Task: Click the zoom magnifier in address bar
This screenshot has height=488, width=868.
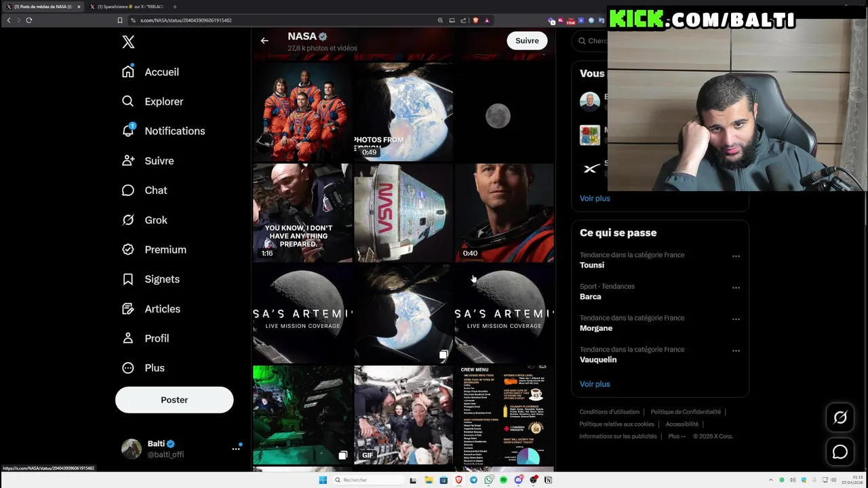Action: pos(441,20)
